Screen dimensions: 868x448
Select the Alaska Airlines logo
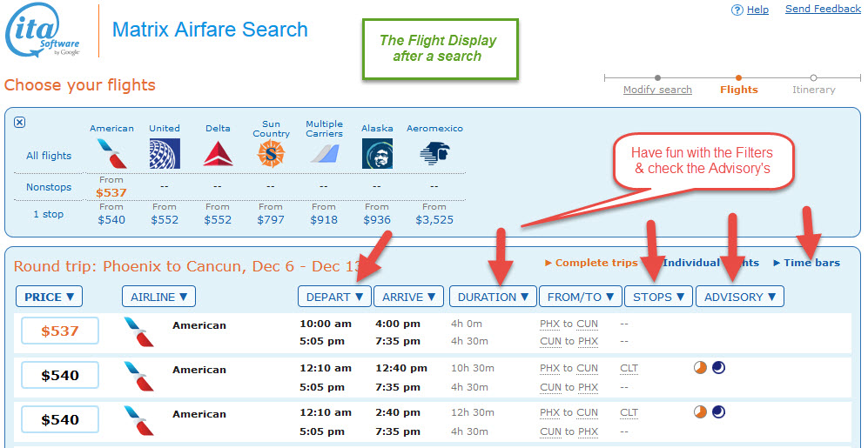coord(377,154)
